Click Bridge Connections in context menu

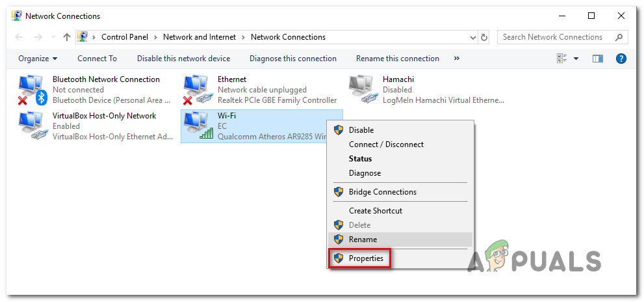tap(382, 192)
